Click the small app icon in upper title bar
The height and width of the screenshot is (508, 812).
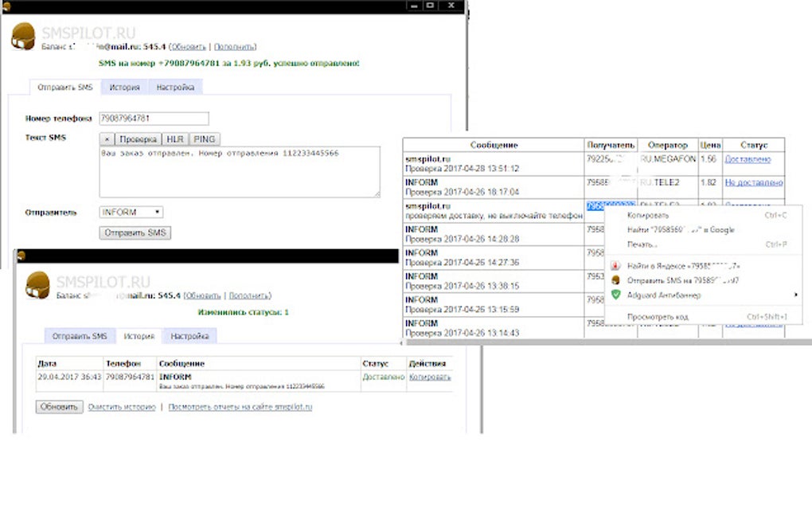(x=6, y=6)
